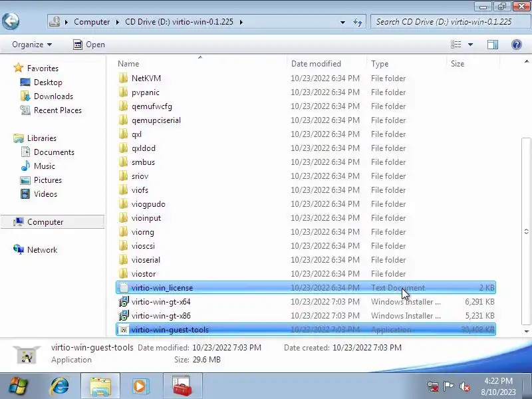Image resolution: width=532 pixels, height=399 pixels.
Task: Select the viorng folder icon
Action: [x=123, y=231]
